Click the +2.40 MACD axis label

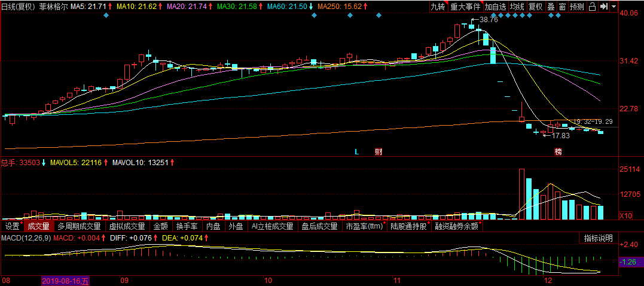coord(628,244)
